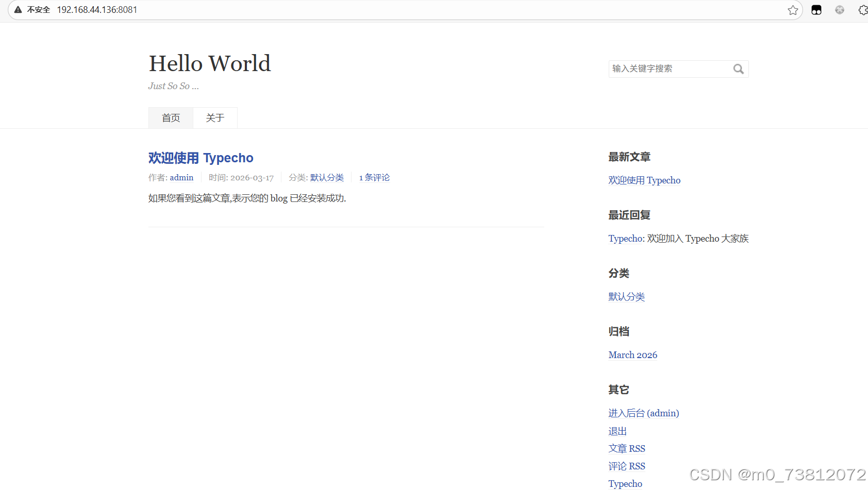
Task: Open the Typecho link at the bottom
Action: pos(625,484)
